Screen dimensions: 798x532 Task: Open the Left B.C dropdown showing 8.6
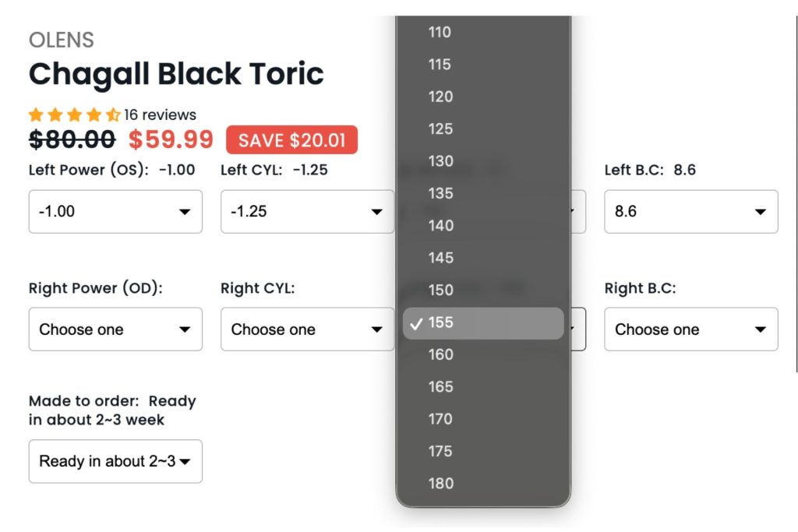coord(691,211)
